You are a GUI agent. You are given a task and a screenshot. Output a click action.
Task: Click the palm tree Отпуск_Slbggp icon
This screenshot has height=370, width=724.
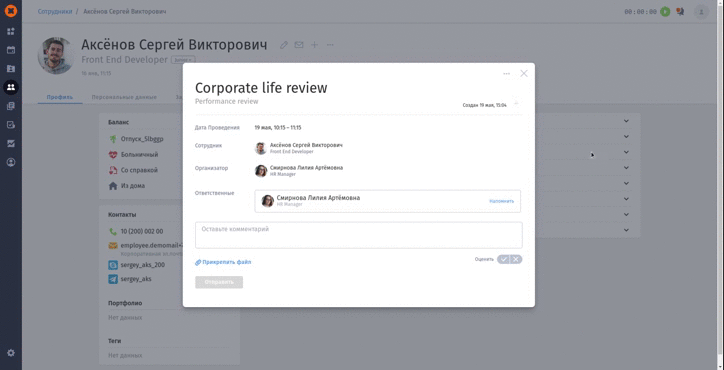point(113,139)
